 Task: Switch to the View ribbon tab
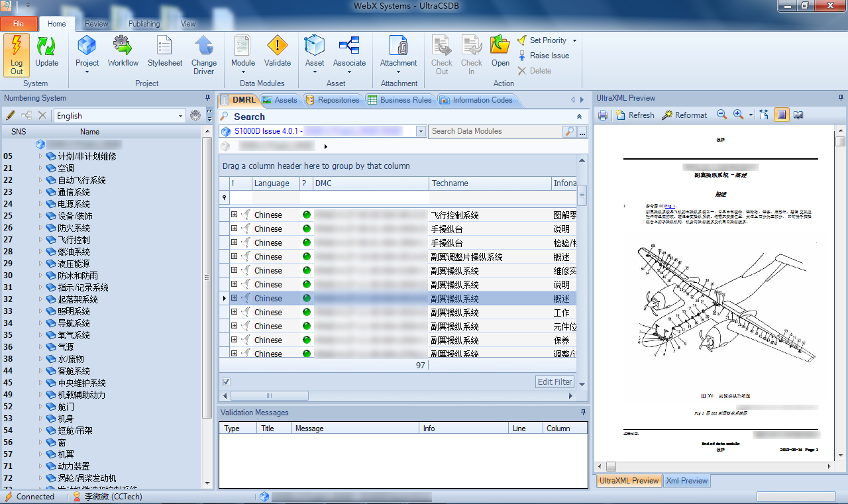[188, 24]
